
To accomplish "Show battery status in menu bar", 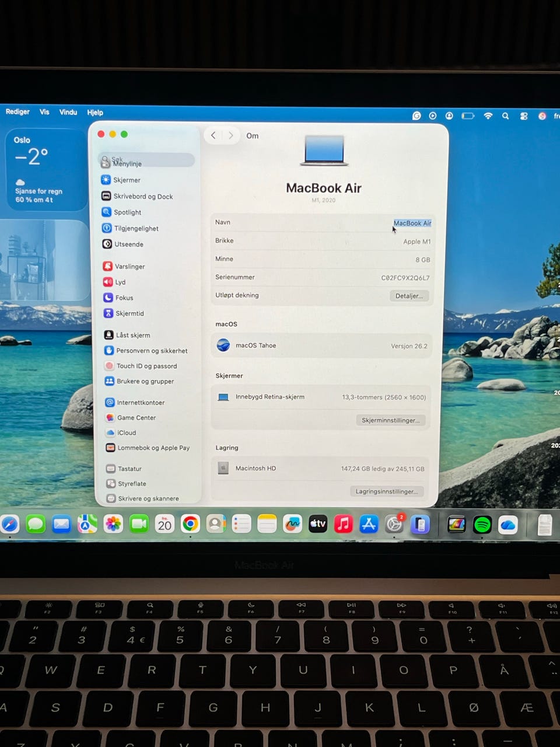I will pyautogui.click(x=468, y=116).
